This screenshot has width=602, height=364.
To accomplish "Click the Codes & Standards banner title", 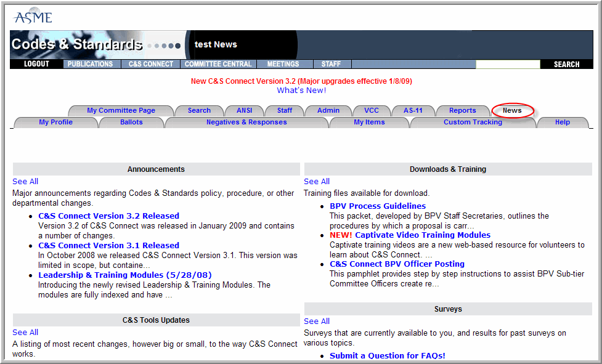I will pyautogui.click(x=77, y=44).
